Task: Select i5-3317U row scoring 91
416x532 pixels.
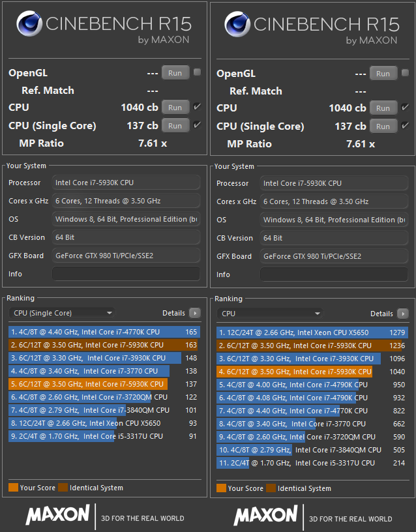Action: click(x=104, y=436)
